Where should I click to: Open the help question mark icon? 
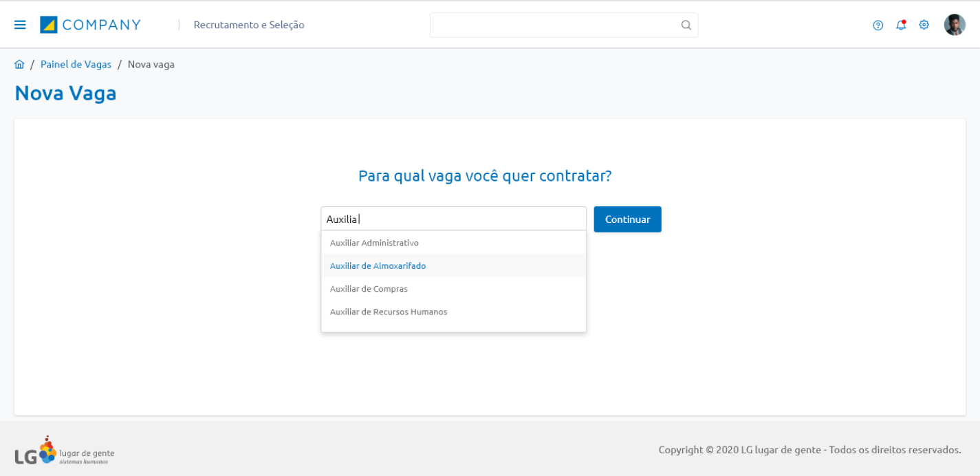(x=878, y=25)
